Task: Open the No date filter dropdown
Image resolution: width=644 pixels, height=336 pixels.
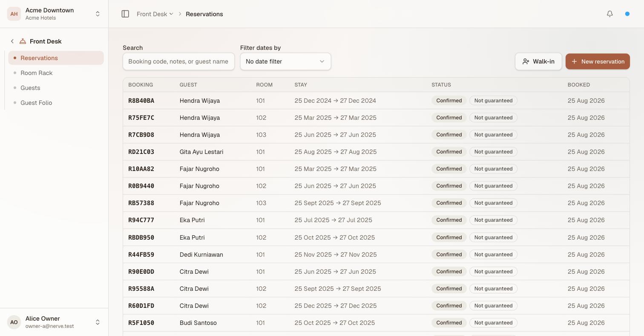Action: click(285, 61)
